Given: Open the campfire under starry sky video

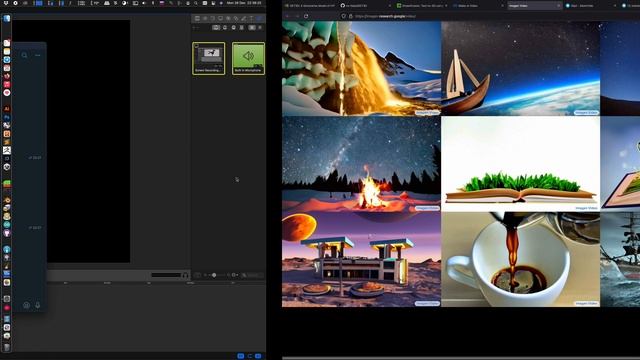Looking at the screenshot, I should tap(361, 164).
